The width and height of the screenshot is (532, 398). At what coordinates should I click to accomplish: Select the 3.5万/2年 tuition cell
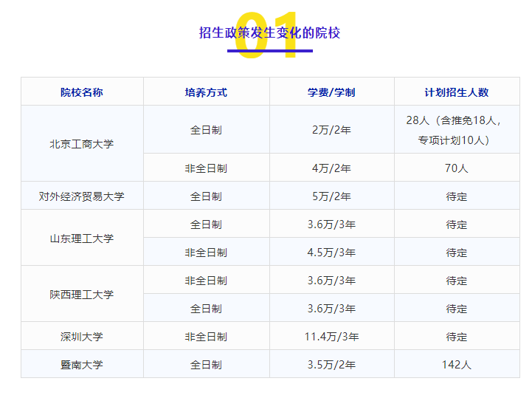click(x=331, y=365)
